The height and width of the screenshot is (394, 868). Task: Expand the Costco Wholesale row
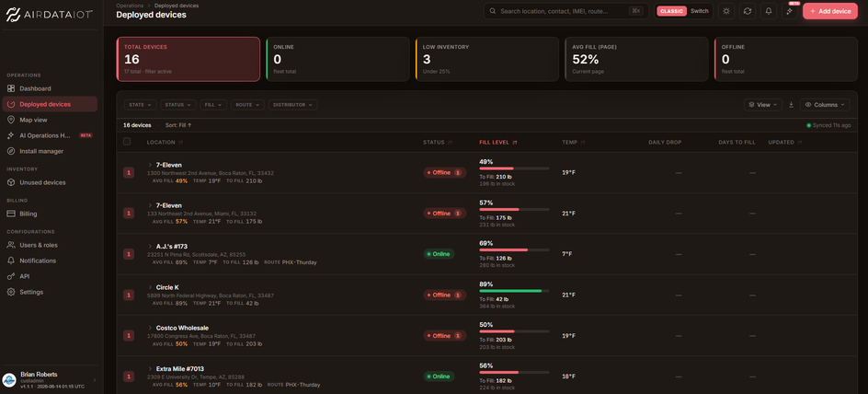(x=150, y=328)
